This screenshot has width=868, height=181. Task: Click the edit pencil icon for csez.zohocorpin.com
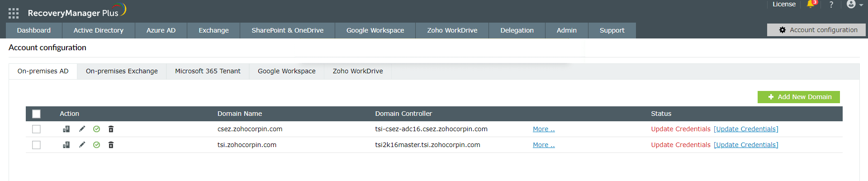click(82, 129)
